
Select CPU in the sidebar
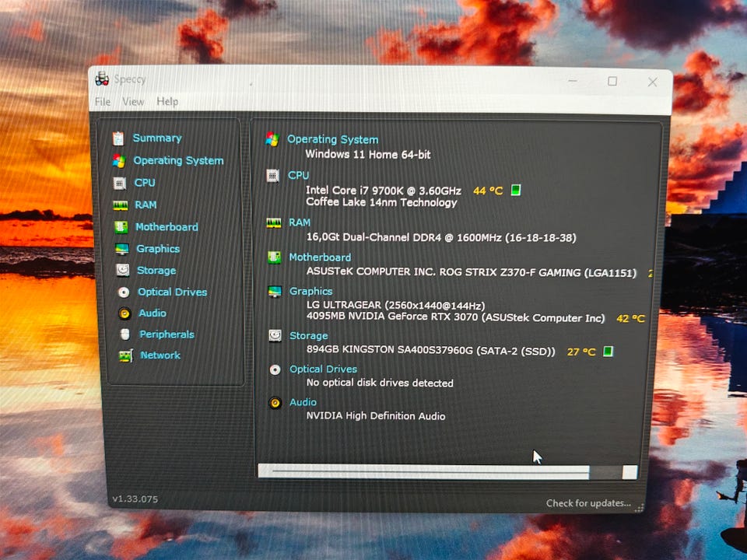coord(145,183)
